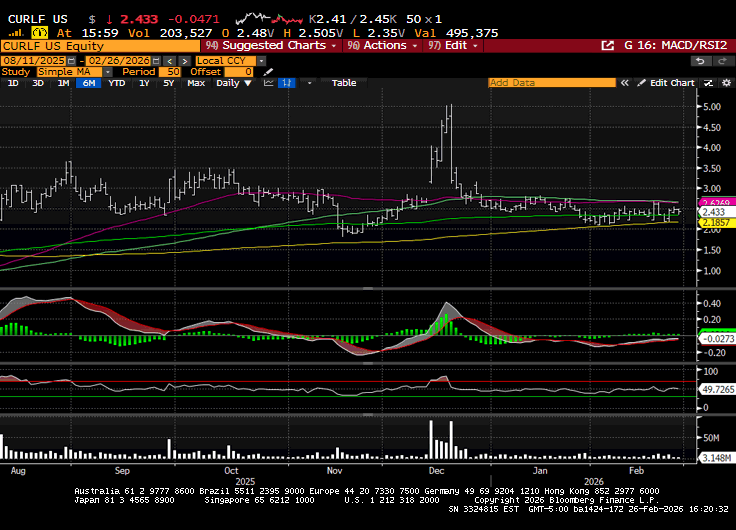Set range to 1Y

[x=144, y=83]
